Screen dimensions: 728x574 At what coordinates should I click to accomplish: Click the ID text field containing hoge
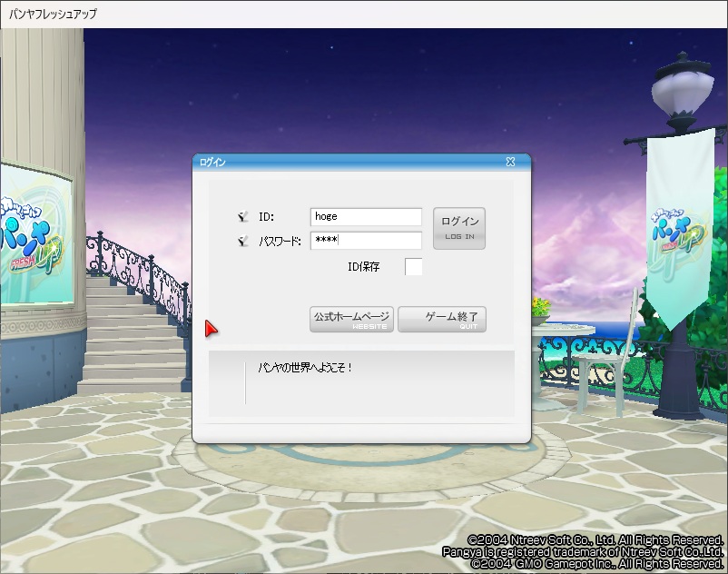click(x=366, y=216)
